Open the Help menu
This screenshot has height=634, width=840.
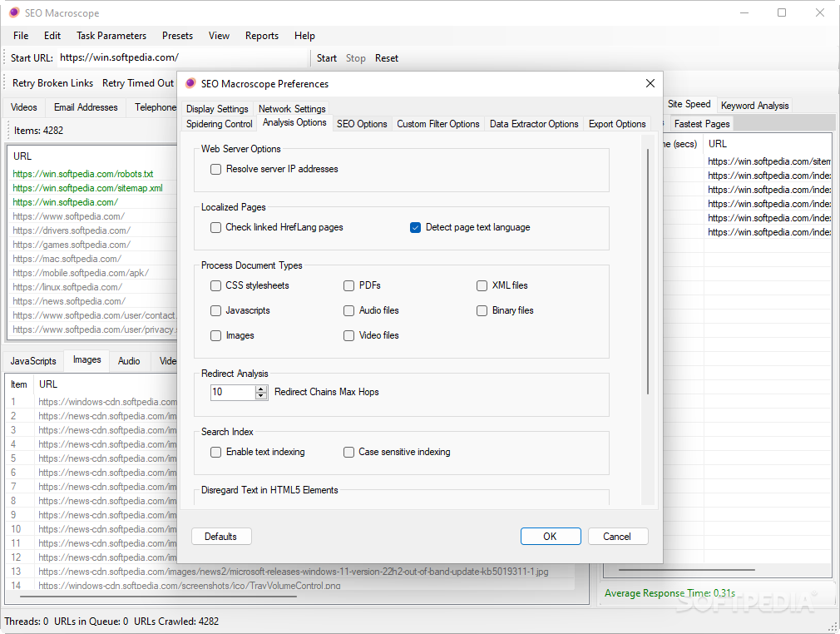pos(304,36)
